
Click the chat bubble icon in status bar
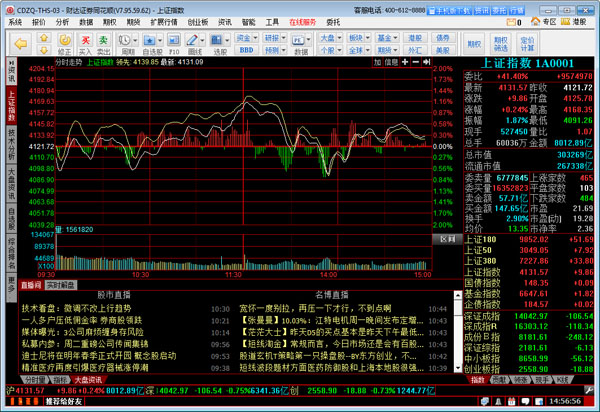[x=525, y=401]
